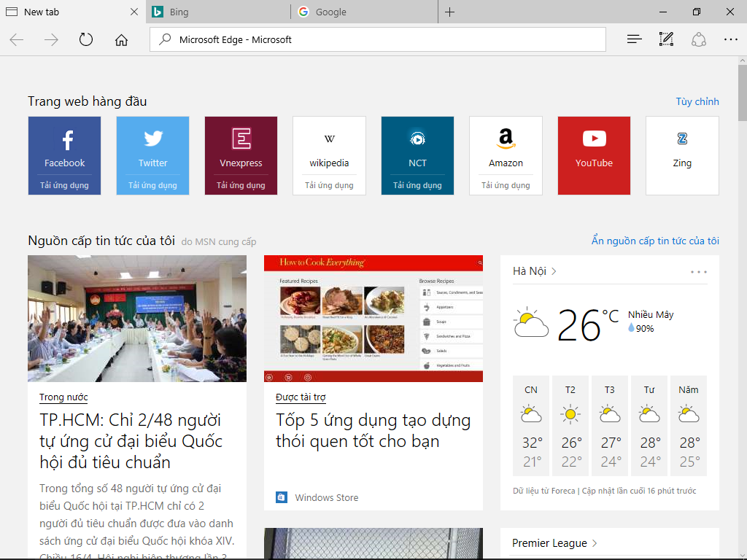Select the Năm forecast day
Image resolution: width=747 pixels, height=560 pixels.
(x=689, y=426)
